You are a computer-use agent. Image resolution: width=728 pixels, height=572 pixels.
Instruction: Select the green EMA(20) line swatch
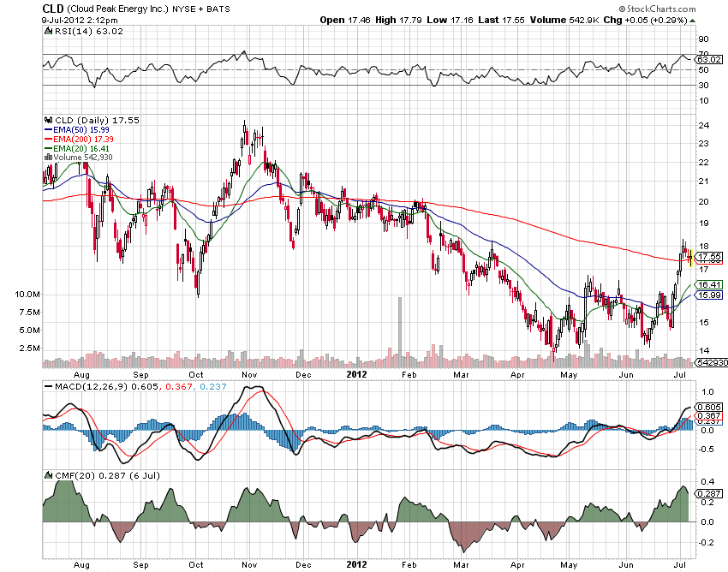click(x=48, y=149)
